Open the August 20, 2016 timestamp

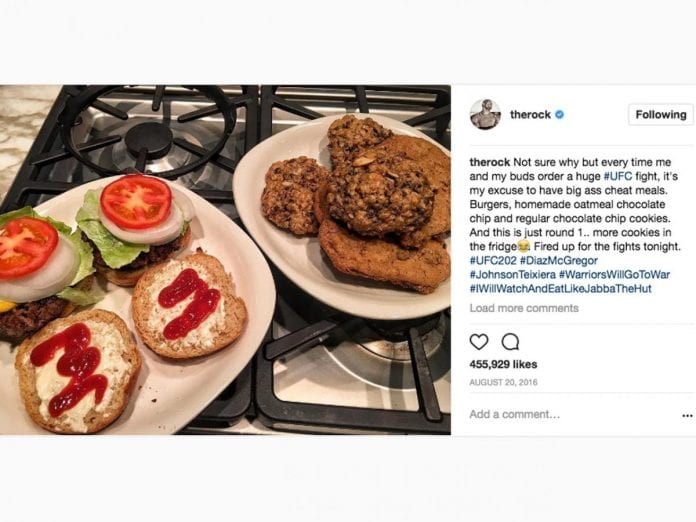point(503,382)
